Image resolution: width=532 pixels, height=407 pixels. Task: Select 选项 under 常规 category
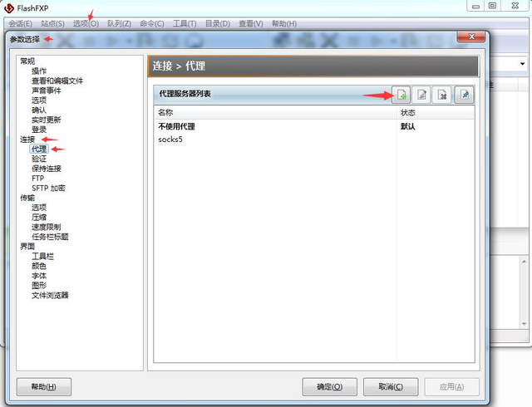pyautogui.click(x=39, y=101)
